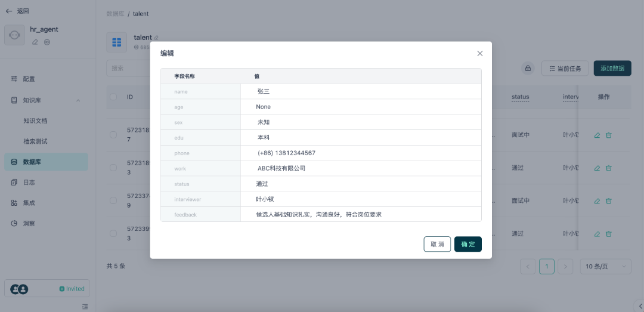Screen dimensions: 644x312
Task: Click the 添加数据 button
Action: (612, 68)
